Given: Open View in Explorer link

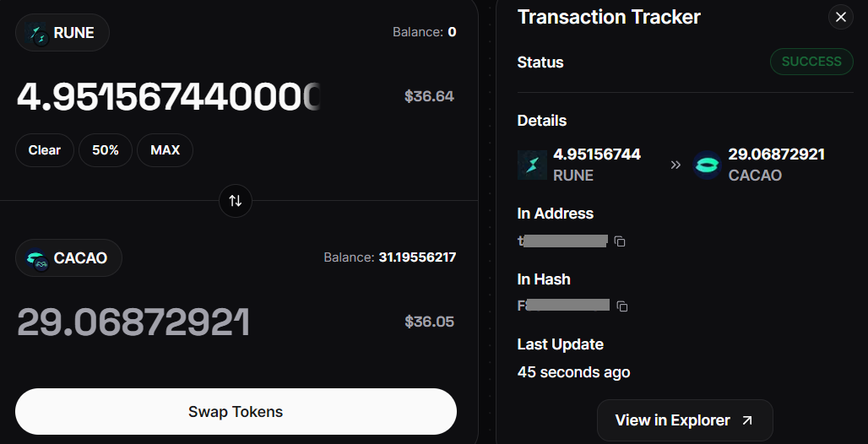Looking at the screenshot, I should [685, 420].
